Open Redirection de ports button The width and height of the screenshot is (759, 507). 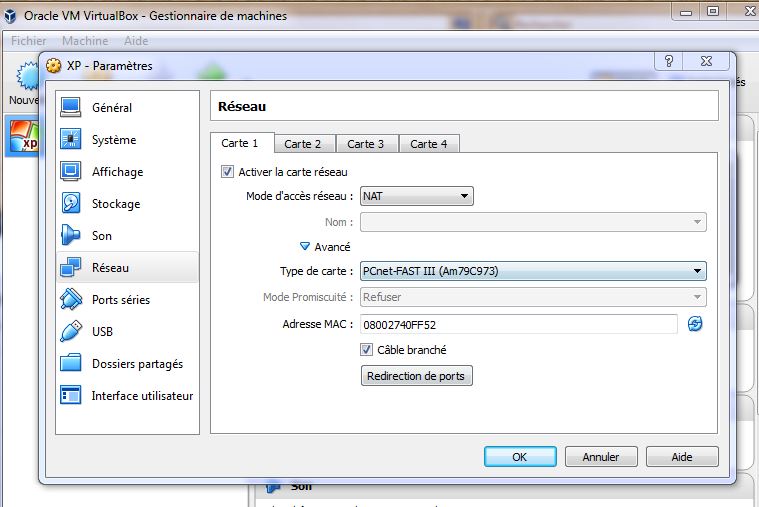click(416, 376)
